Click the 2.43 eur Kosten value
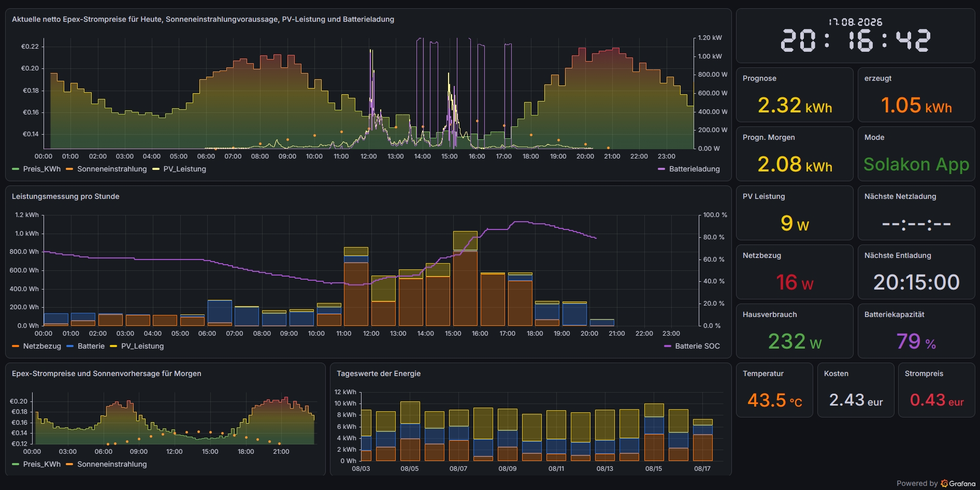 (856, 400)
